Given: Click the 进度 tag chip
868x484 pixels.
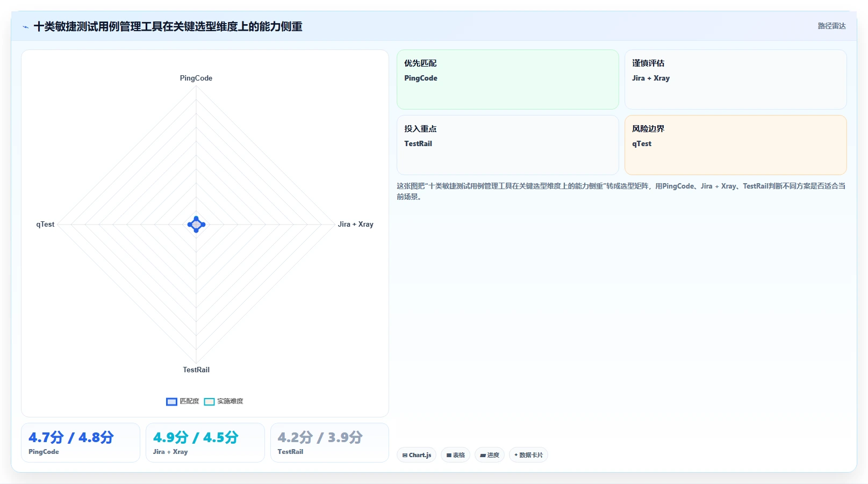Looking at the screenshot, I should [489, 455].
